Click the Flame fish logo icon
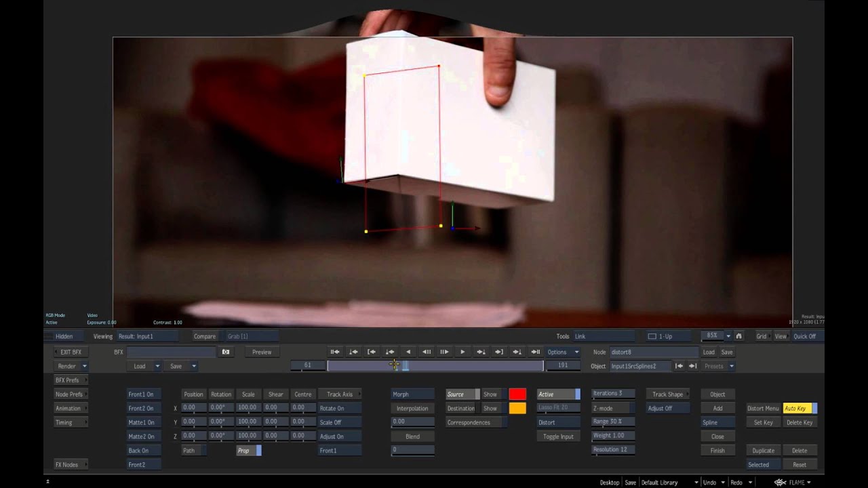 tap(781, 483)
